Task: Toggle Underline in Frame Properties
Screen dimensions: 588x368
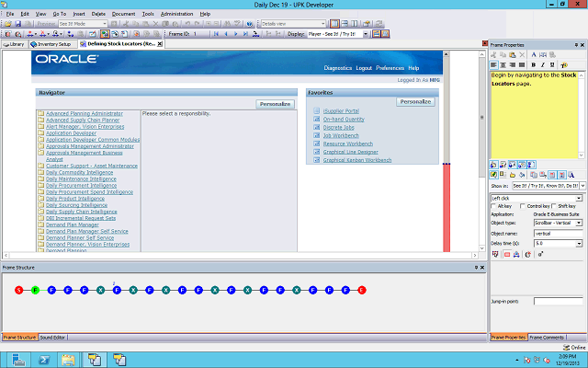Action: pos(552,65)
